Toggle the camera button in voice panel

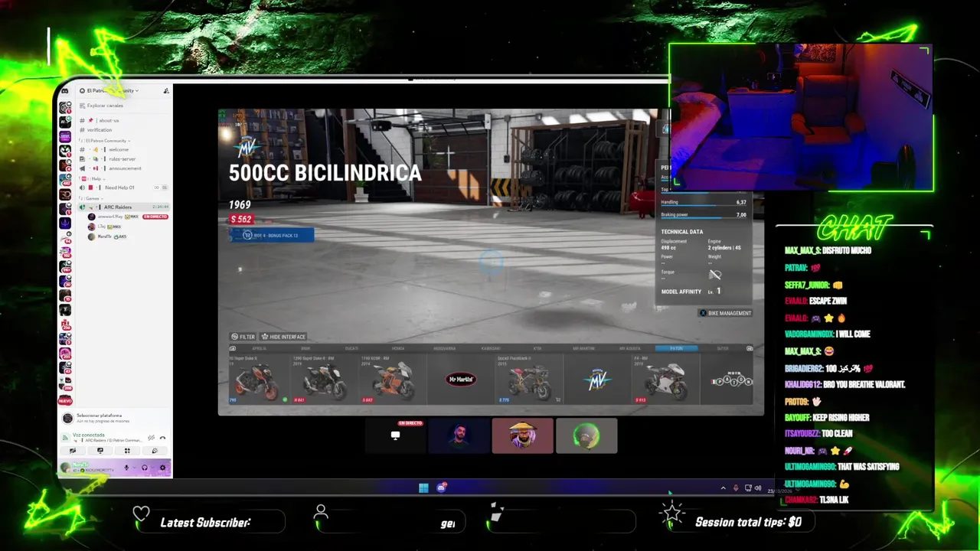click(73, 451)
